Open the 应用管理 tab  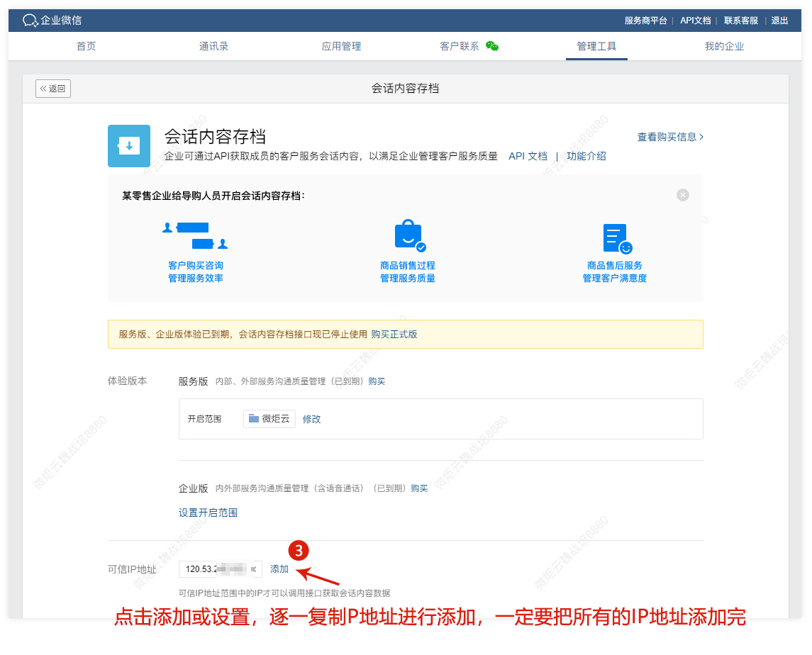pos(341,46)
